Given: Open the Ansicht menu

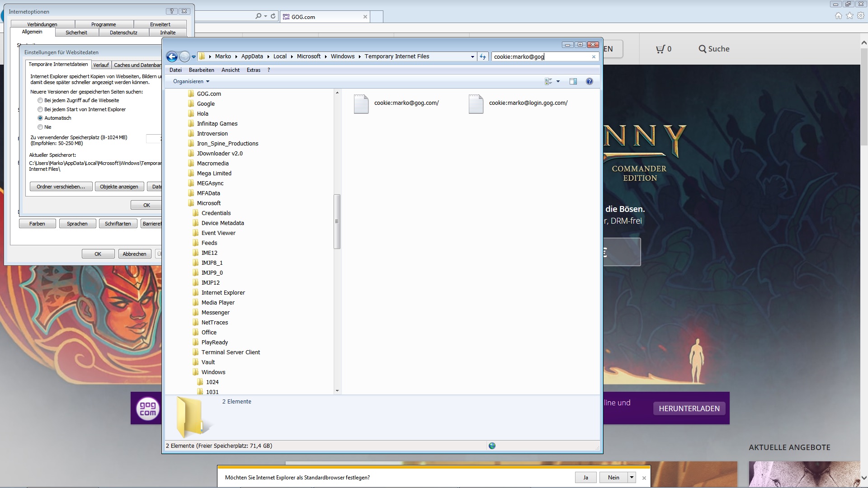Looking at the screenshot, I should (x=230, y=70).
